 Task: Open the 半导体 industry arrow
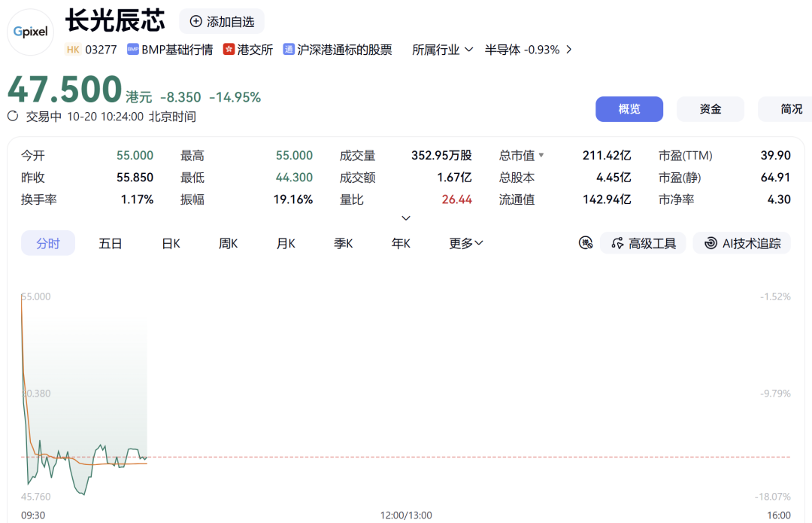pyautogui.click(x=569, y=50)
